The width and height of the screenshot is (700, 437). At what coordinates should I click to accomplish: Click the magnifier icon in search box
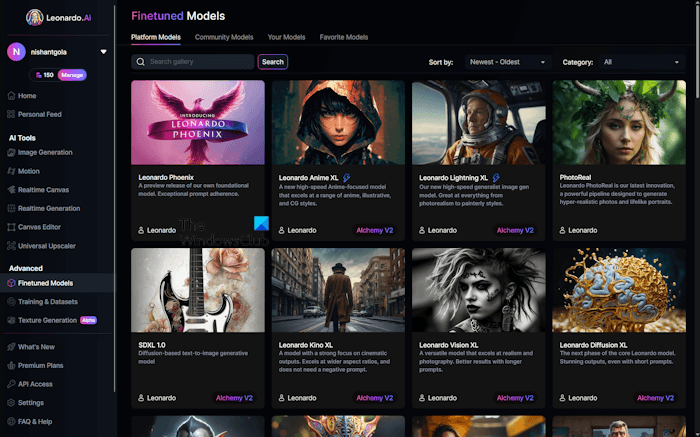tap(141, 62)
